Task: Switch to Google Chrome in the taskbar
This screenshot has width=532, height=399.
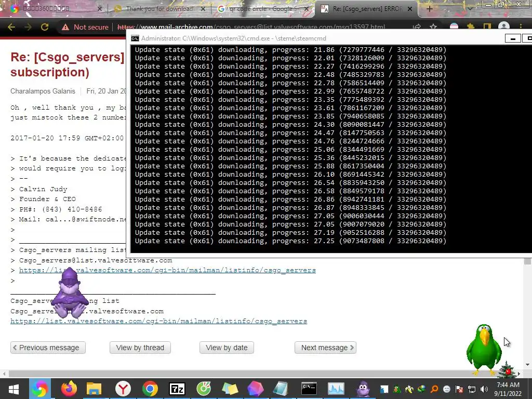Action: click(150, 389)
